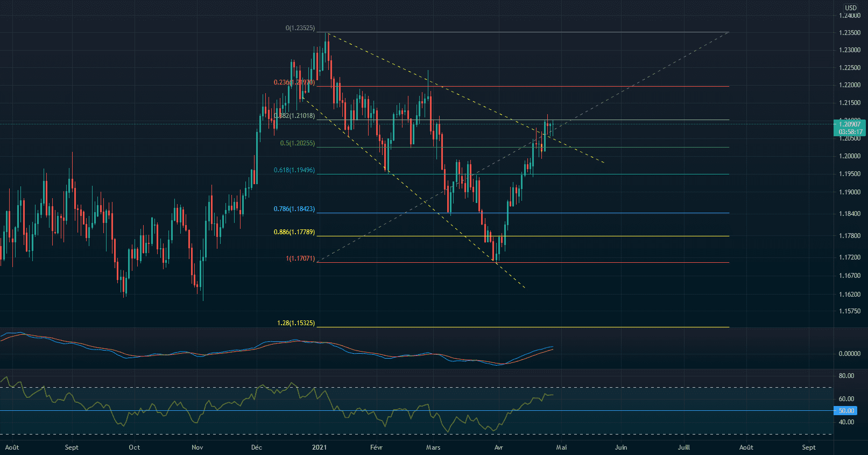Screen dimensions: 868x455
Task: Click the Avr label on time axis
Action: [x=498, y=447]
